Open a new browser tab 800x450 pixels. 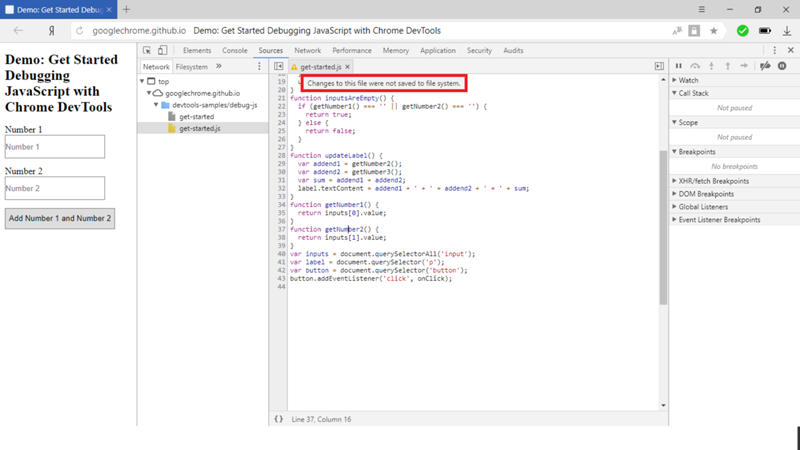[127, 9]
